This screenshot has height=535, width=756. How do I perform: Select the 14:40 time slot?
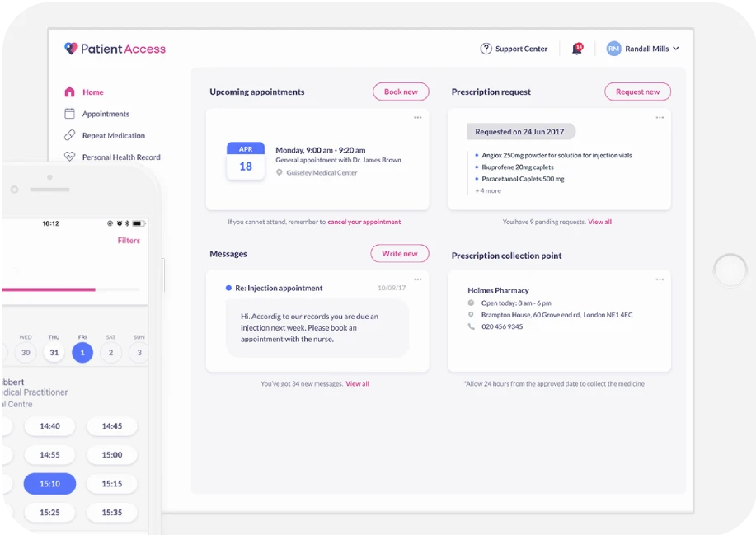[49, 426]
